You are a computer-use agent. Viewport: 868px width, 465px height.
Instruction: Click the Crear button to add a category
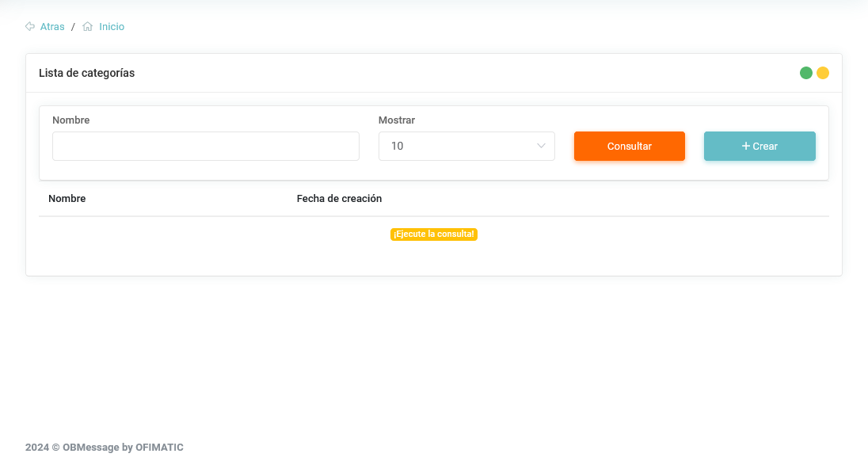(759, 147)
